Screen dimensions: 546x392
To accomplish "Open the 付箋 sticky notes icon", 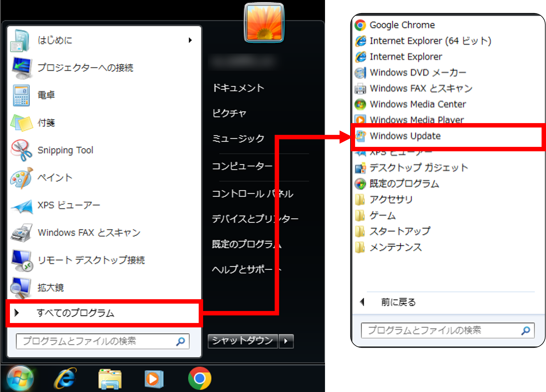I will (22, 123).
